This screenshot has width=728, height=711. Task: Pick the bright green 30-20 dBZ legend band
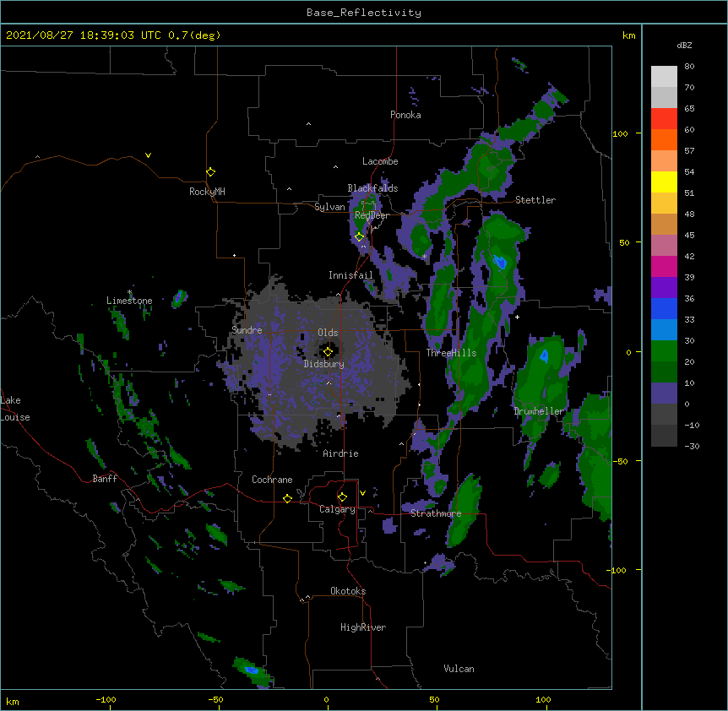[x=664, y=351]
